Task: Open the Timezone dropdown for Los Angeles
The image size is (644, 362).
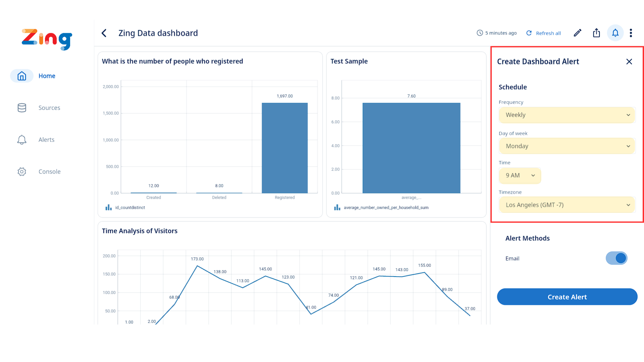Action: tap(567, 205)
